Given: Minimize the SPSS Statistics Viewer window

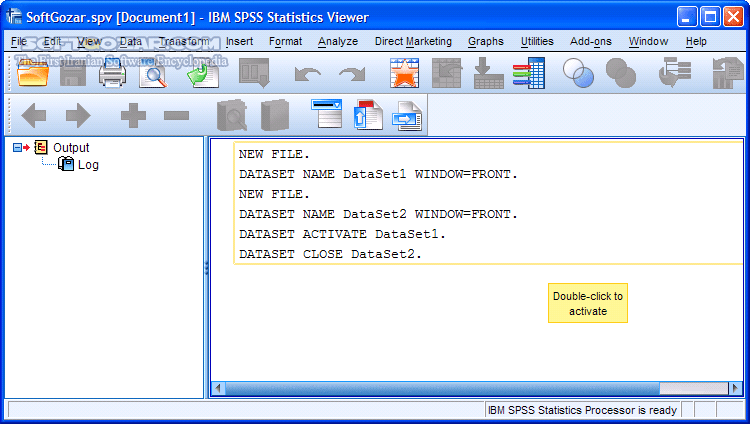Looking at the screenshot, I should [x=687, y=17].
